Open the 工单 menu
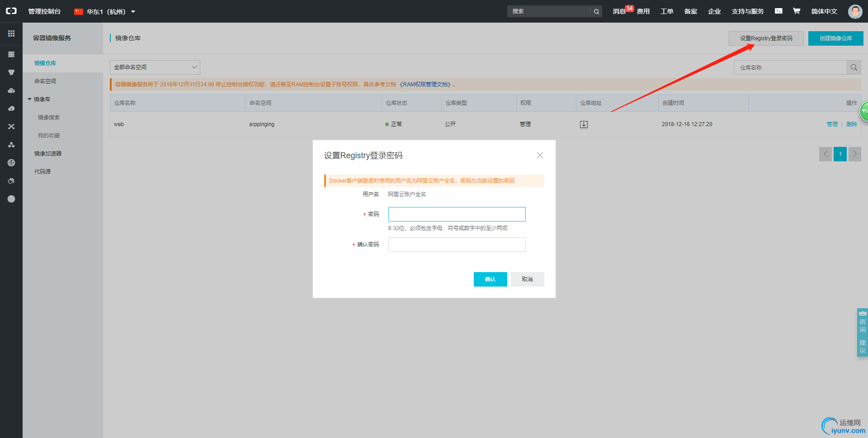This screenshot has width=868, height=438. tap(667, 11)
